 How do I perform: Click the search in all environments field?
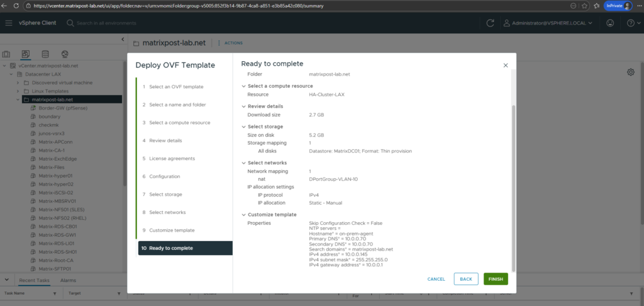click(106, 23)
